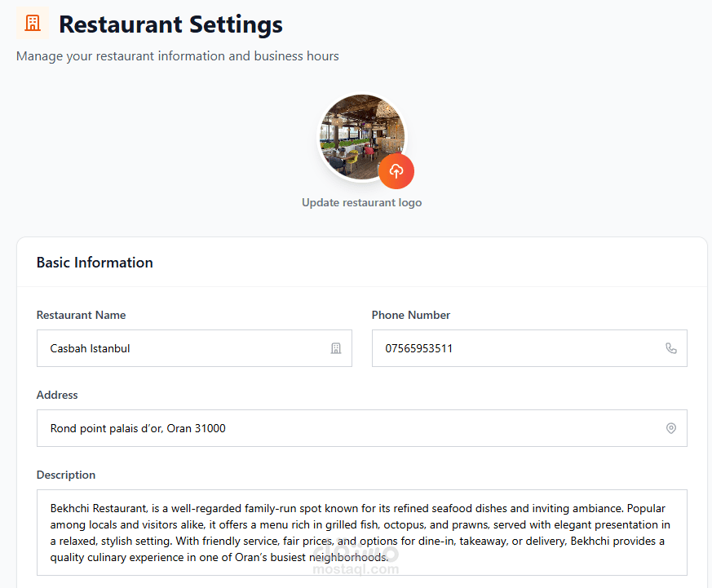Viewport: 712px width, 588px height.
Task: Click the Restaurant Name label
Action: click(82, 315)
